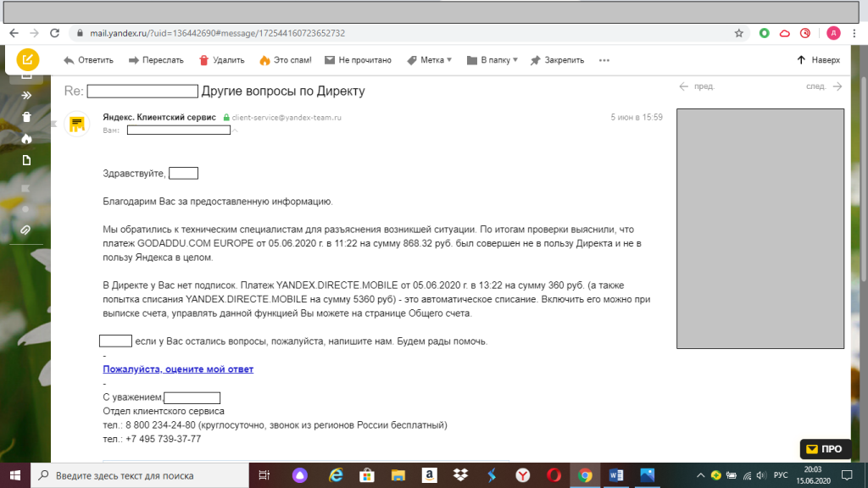868x488 pixels.
Task: Click the red cloud browser extension icon
Action: (x=784, y=33)
